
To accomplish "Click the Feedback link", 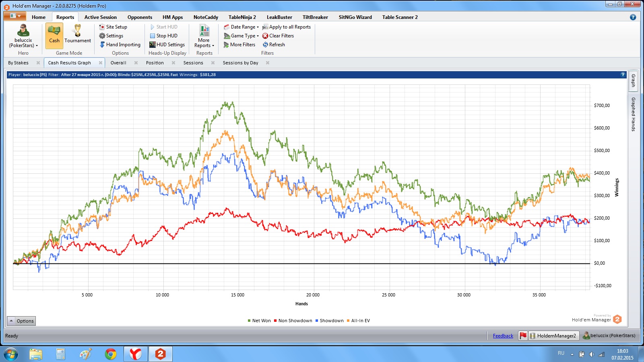I will tap(503, 336).
